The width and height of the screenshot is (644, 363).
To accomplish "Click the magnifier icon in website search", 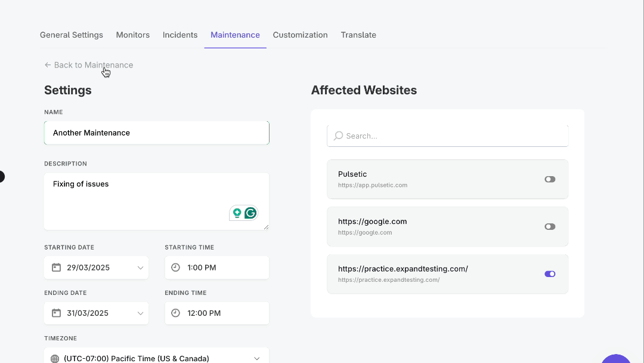I will click(x=338, y=136).
